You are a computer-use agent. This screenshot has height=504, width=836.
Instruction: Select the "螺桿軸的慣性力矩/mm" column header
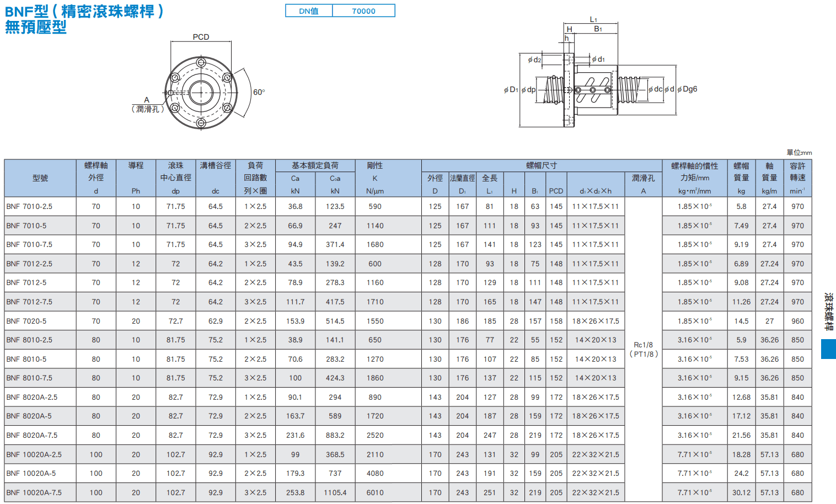coord(695,178)
